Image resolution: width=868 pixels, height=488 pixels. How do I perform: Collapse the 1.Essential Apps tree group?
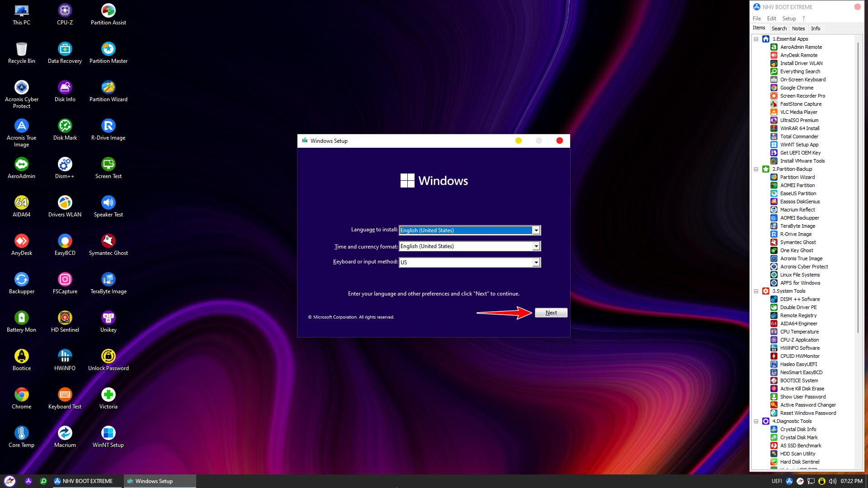(756, 39)
